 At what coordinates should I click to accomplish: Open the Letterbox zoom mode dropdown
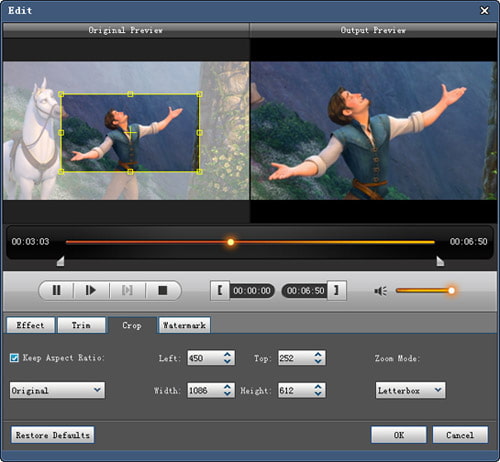tap(410, 390)
